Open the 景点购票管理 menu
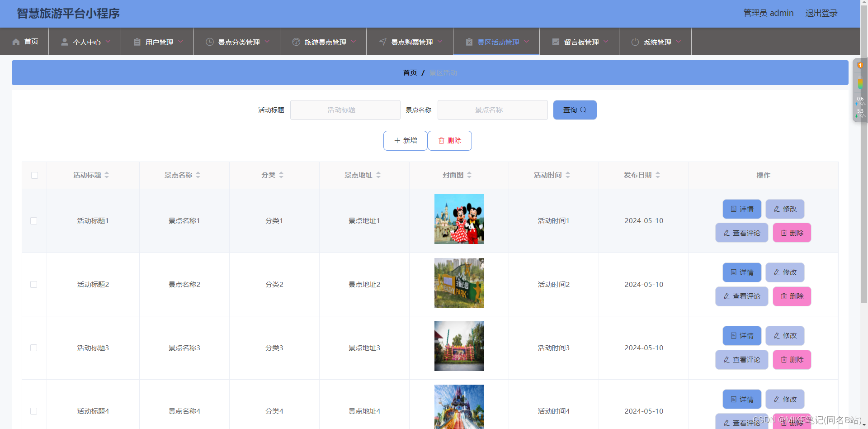The width and height of the screenshot is (868, 429). [410, 42]
